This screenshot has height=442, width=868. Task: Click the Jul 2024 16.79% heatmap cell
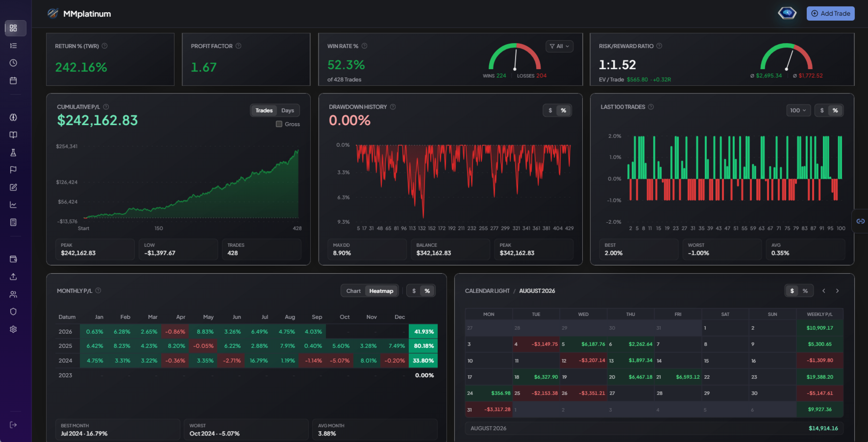tap(259, 361)
